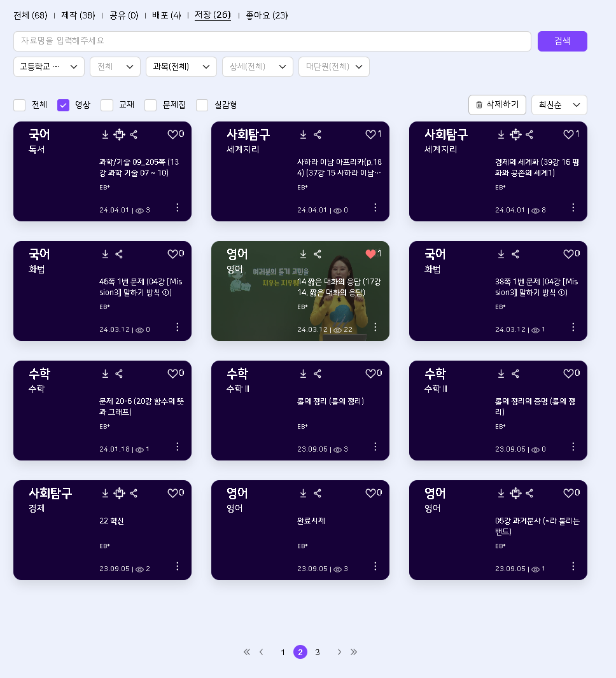Switch to the 좋아요 (23) tab

pyautogui.click(x=267, y=15)
